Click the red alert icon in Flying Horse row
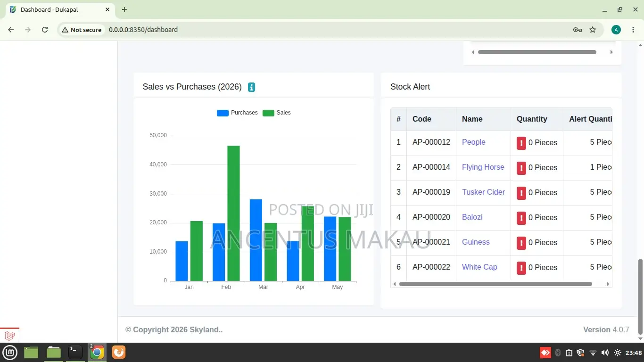Image resolution: width=644 pixels, height=362 pixels. (x=521, y=168)
